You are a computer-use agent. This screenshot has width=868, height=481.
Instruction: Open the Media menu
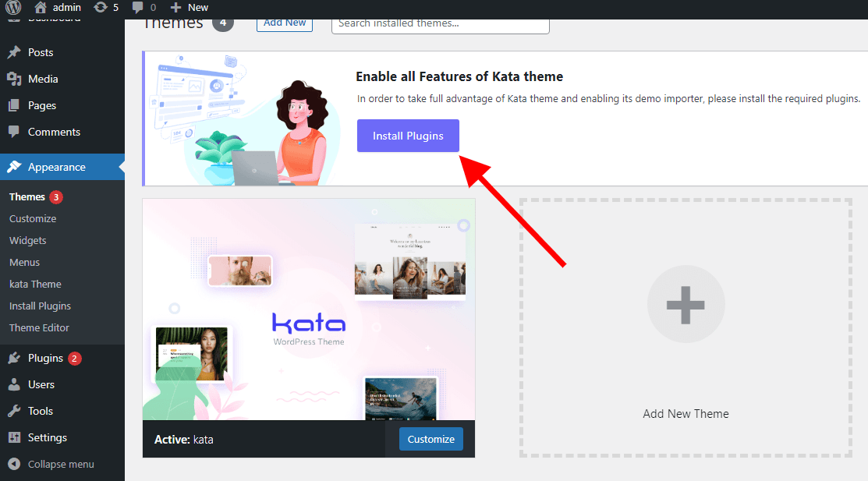(x=62, y=79)
